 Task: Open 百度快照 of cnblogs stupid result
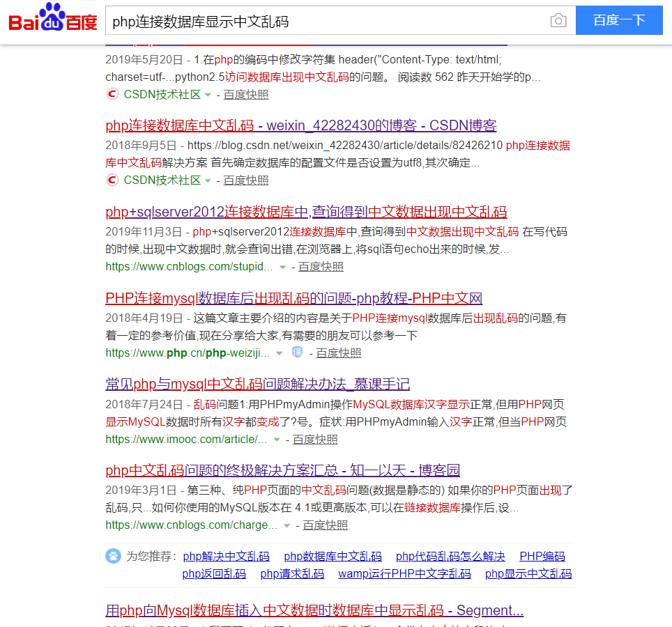(321, 267)
